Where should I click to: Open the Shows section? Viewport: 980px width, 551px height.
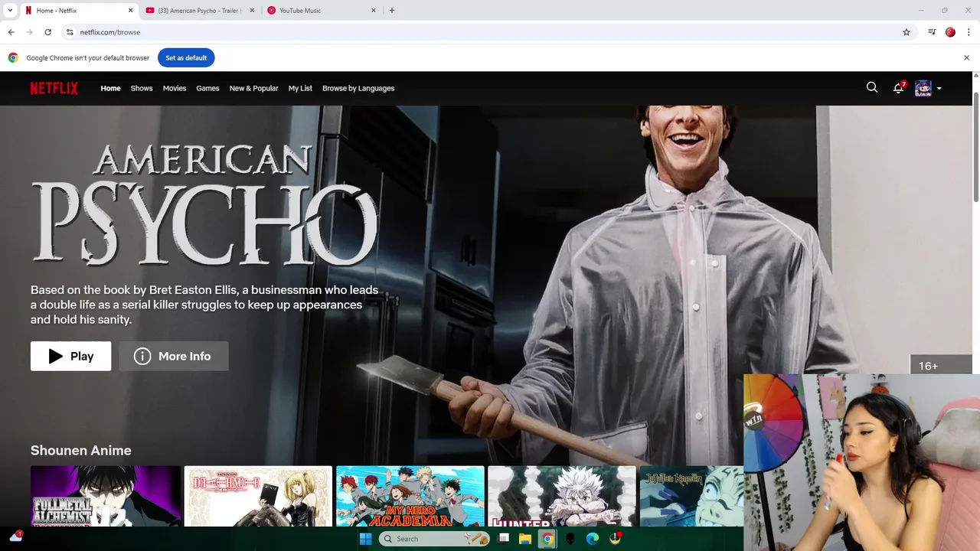[x=142, y=88]
